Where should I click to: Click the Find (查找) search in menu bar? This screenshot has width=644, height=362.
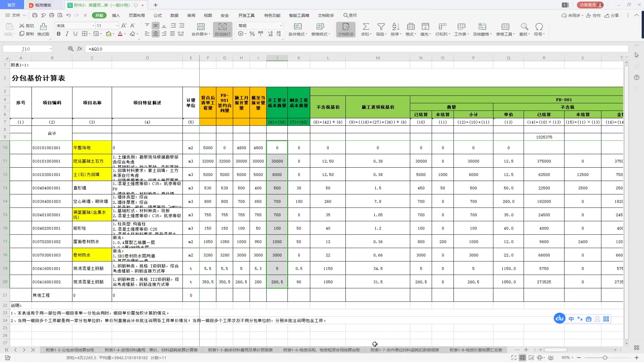(x=350, y=15)
